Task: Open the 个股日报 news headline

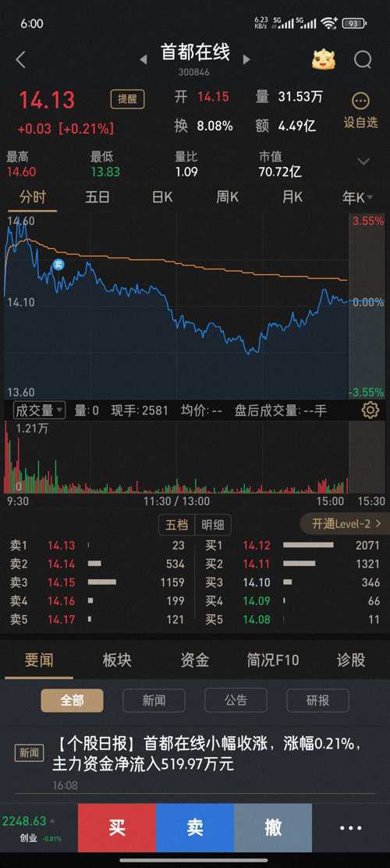Action: coord(207,754)
